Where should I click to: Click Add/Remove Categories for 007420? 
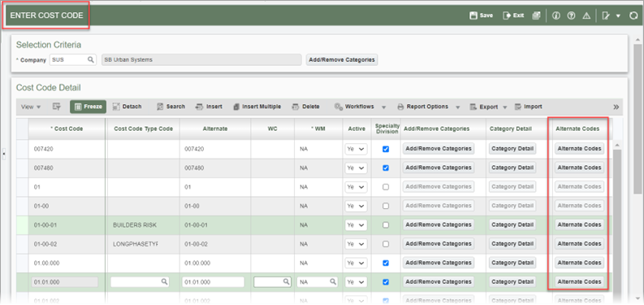coord(439,149)
